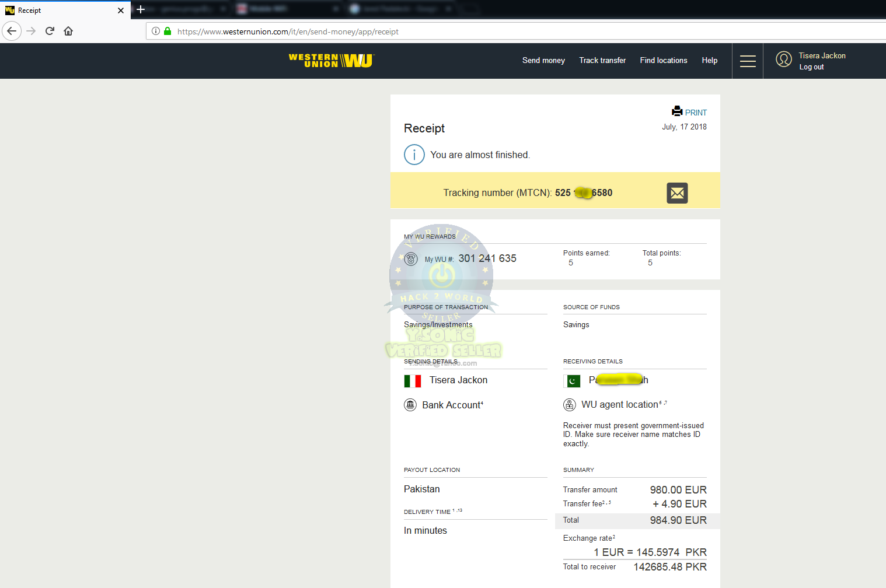Click the Points earned label

click(x=586, y=253)
